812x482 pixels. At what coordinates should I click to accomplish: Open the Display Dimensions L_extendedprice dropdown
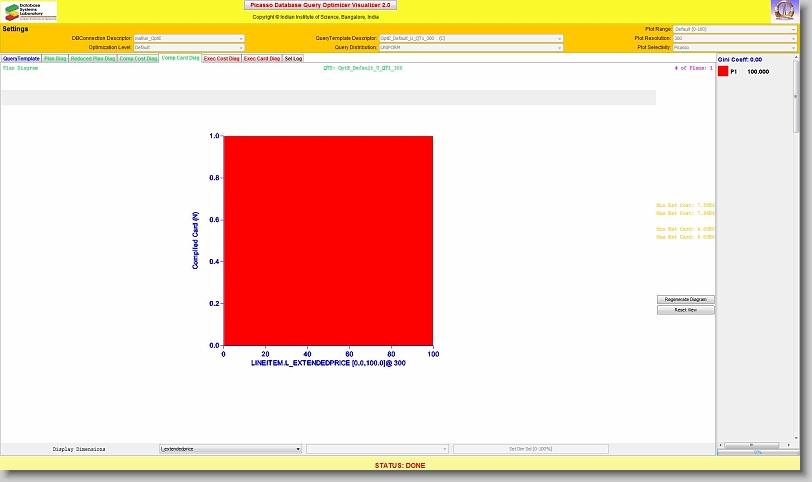point(230,449)
